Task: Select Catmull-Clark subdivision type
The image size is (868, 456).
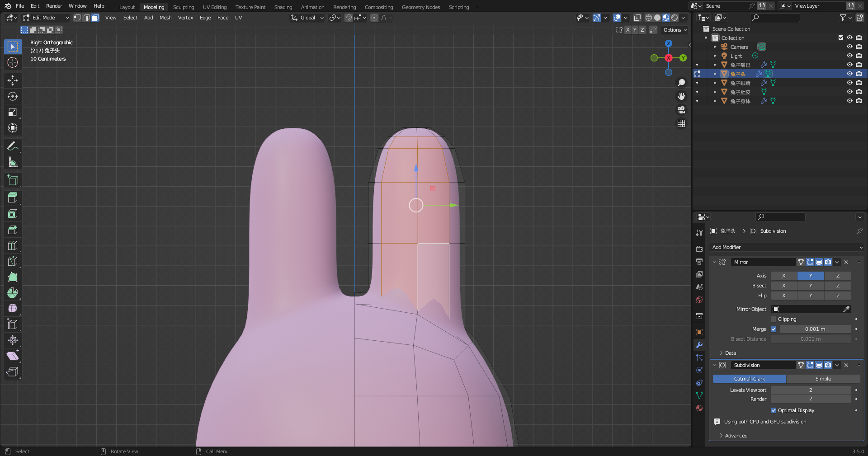Action: click(x=750, y=379)
